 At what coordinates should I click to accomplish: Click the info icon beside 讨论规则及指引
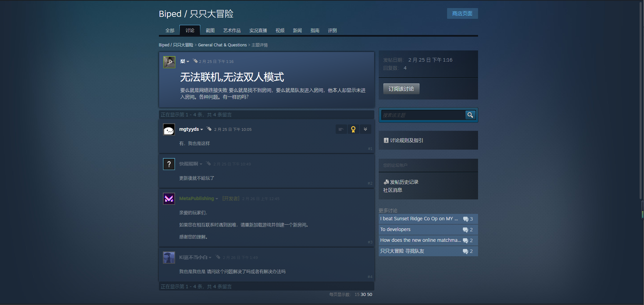pos(386,140)
